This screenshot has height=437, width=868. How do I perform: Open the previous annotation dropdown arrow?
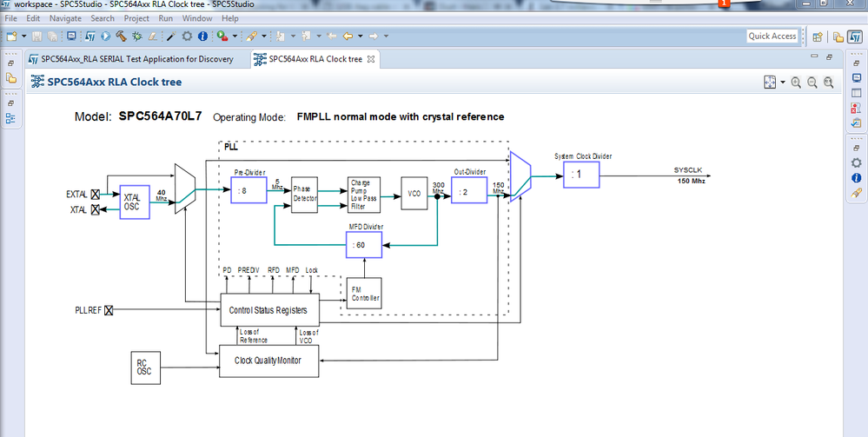[x=319, y=36]
